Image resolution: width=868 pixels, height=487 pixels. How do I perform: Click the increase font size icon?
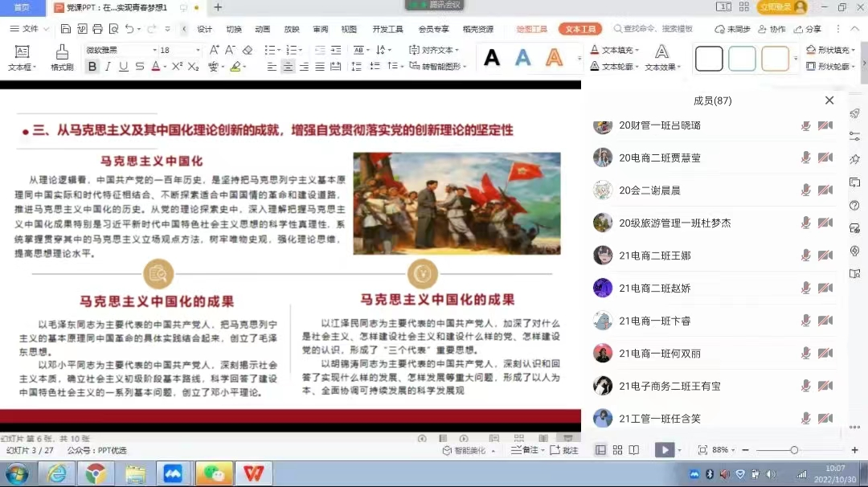(214, 50)
